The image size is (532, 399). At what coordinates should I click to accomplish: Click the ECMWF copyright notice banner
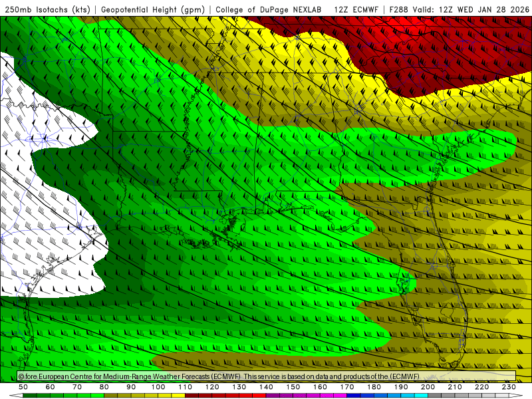267,376
